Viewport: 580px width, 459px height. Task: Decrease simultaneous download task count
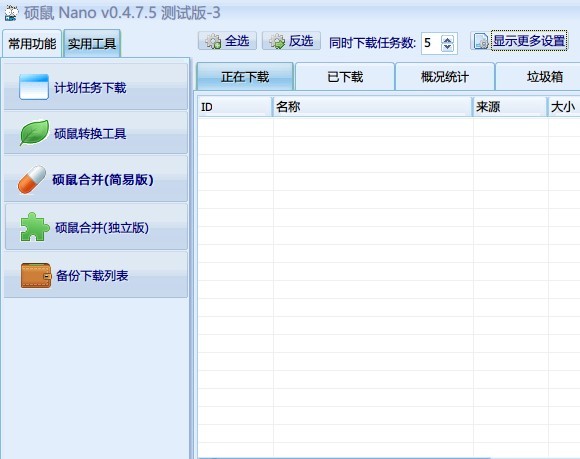click(448, 47)
